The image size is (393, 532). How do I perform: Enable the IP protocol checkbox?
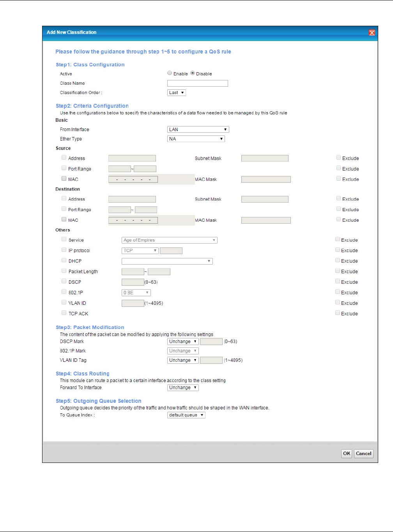[64, 250]
